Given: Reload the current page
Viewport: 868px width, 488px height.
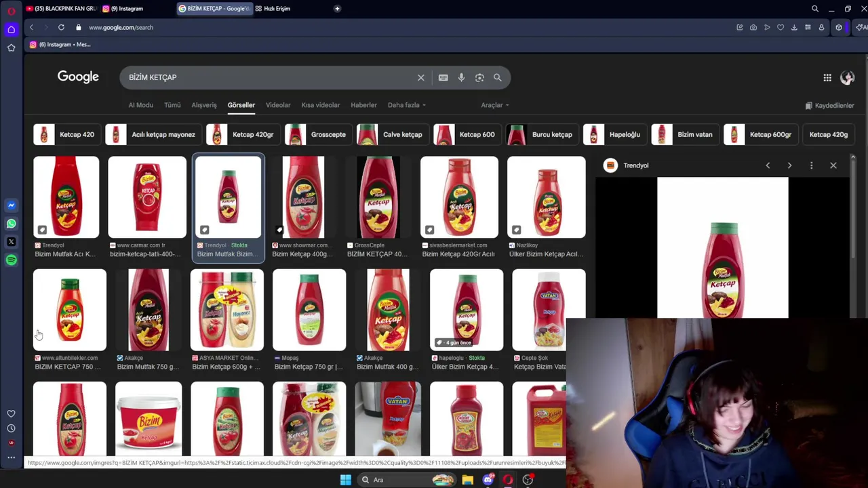Looking at the screenshot, I should point(61,27).
